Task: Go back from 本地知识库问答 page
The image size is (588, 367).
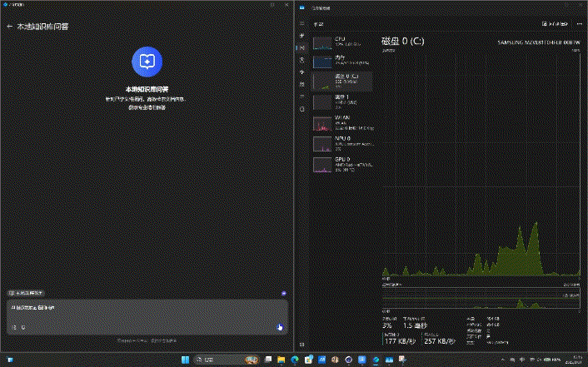Action: (10, 27)
